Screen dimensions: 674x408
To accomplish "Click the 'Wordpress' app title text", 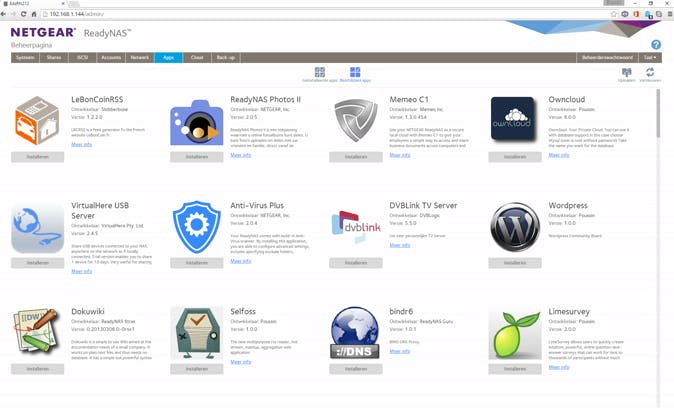I will pyautogui.click(x=568, y=206).
